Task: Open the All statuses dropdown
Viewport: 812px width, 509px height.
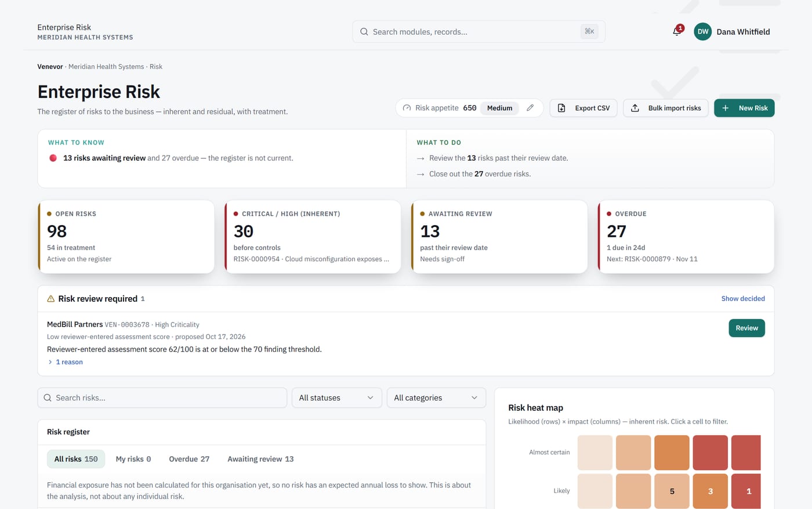Action: click(x=336, y=398)
